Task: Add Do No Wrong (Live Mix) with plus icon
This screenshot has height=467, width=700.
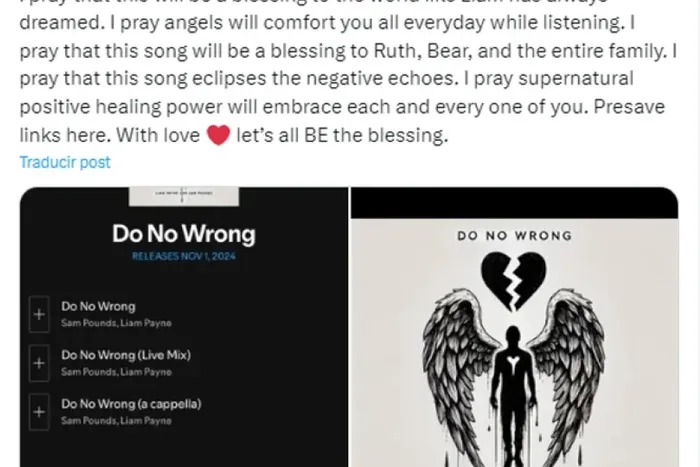Action: (x=39, y=363)
